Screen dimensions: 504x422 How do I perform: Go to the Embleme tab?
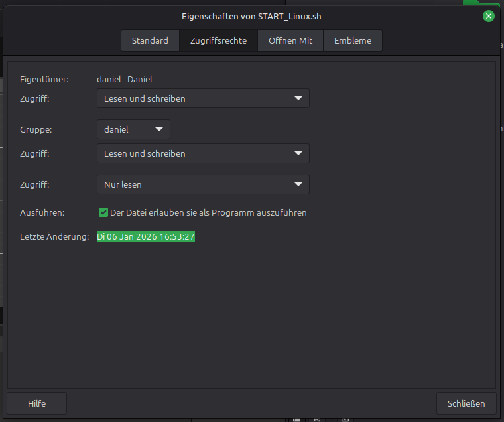(352, 40)
